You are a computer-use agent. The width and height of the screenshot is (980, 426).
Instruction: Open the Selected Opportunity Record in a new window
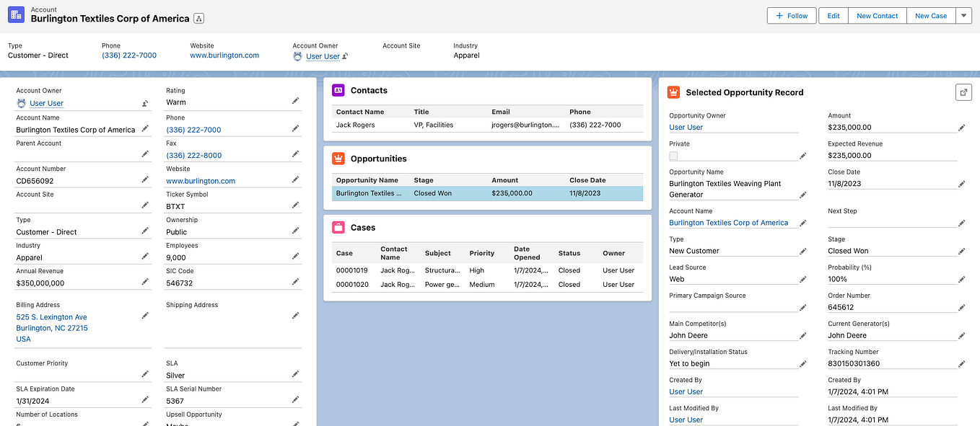click(x=963, y=92)
